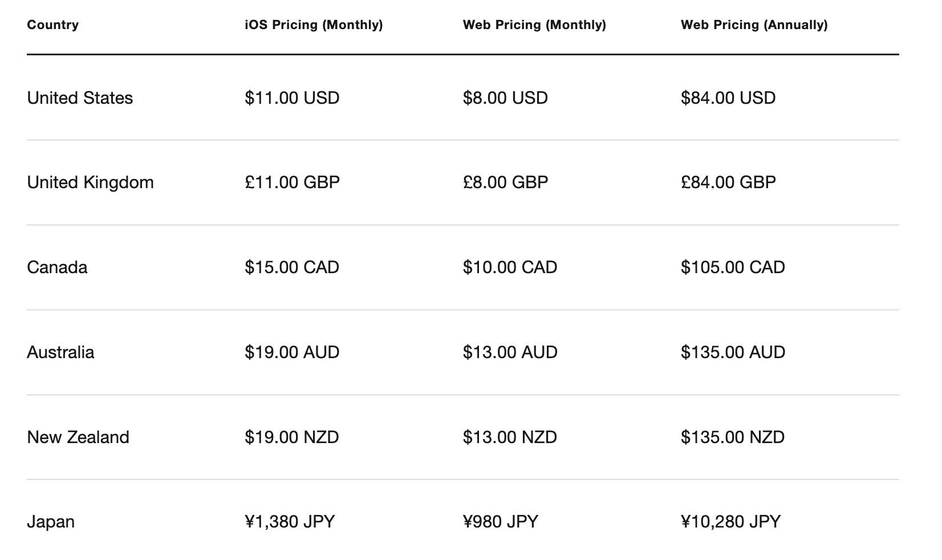Viewport: 942px width, 560px height.
Task: Click the £8.00 GBP monthly web price
Action: click(505, 182)
